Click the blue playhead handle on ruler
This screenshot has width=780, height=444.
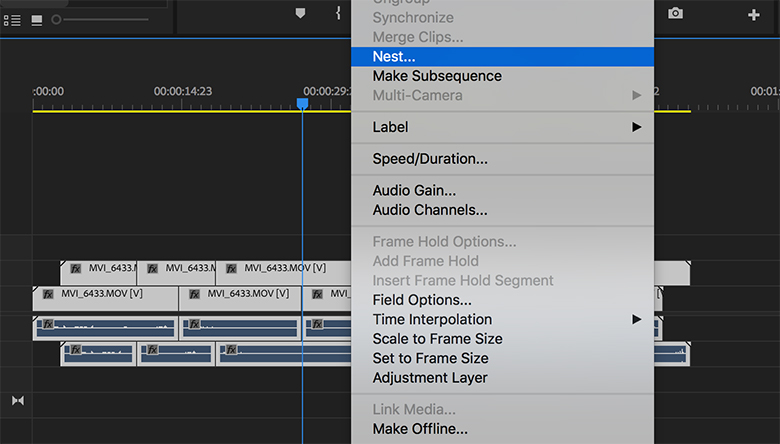(x=302, y=103)
